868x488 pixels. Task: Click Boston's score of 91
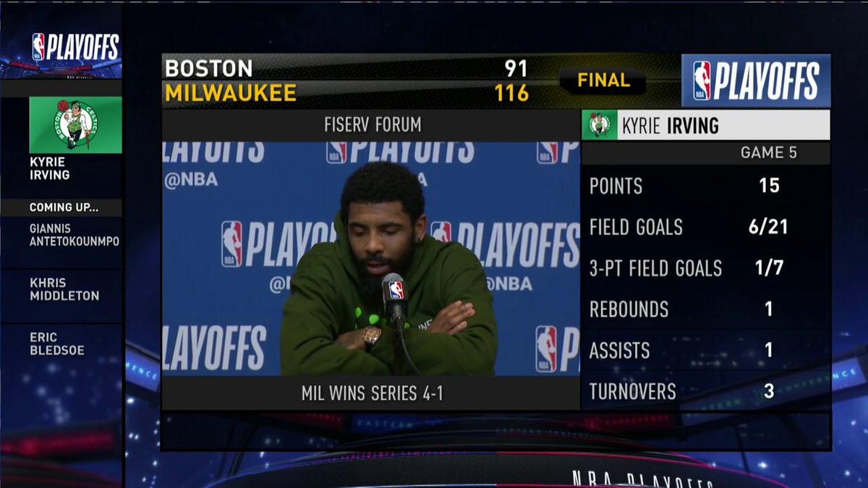tap(516, 69)
